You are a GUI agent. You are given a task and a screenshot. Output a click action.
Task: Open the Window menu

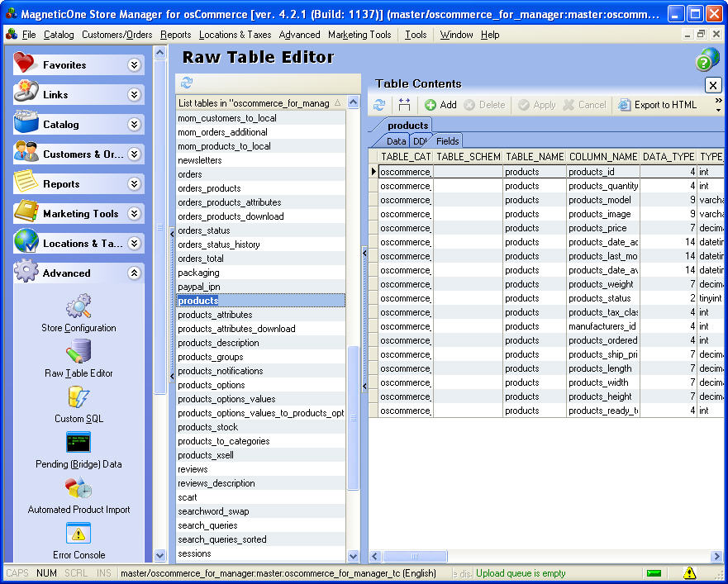456,35
